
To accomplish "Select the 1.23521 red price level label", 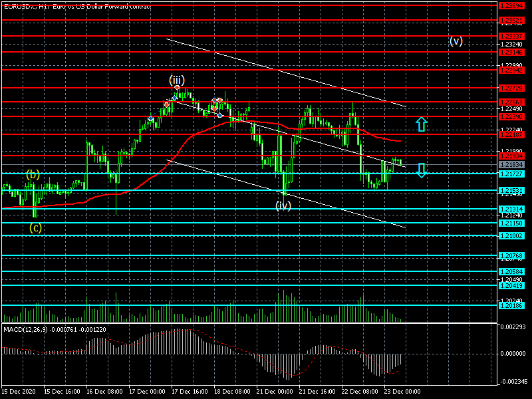I will 511,21.
